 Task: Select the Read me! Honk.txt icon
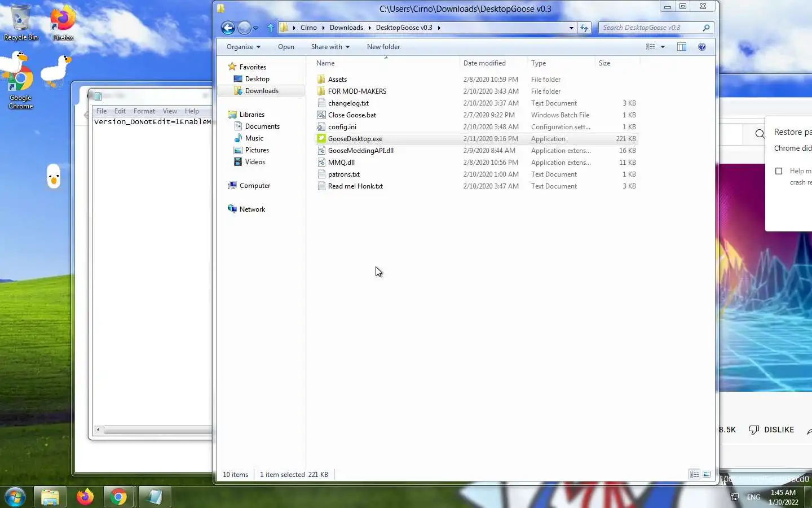click(321, 186)
